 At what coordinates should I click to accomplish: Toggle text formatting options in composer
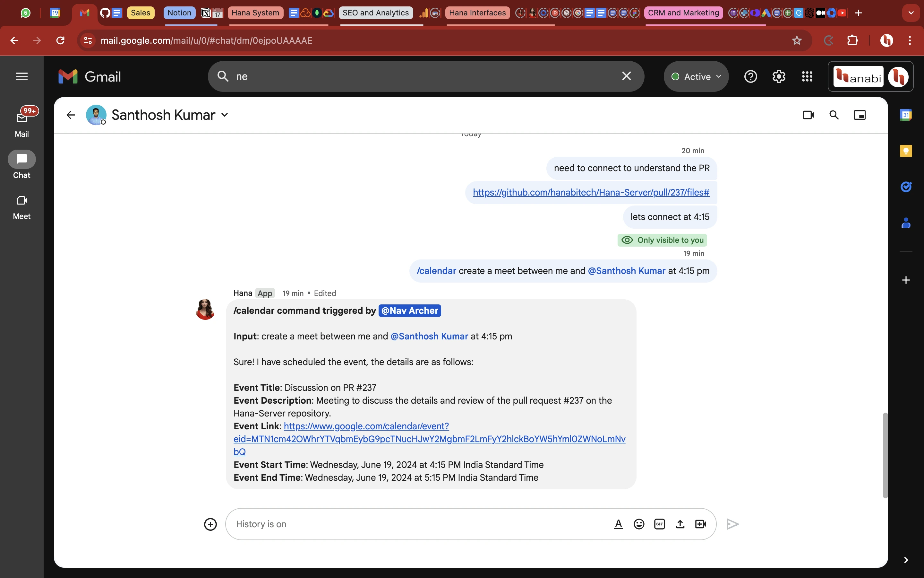(618, 524)
